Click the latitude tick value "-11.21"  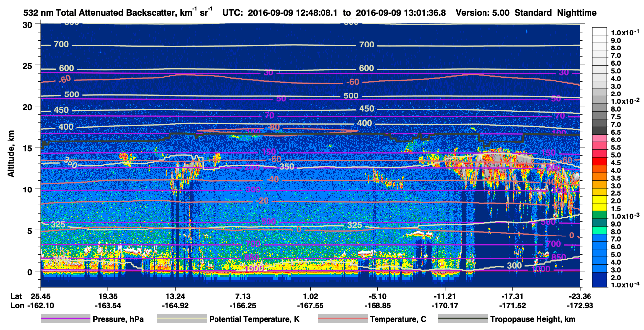tap(445, 296)
